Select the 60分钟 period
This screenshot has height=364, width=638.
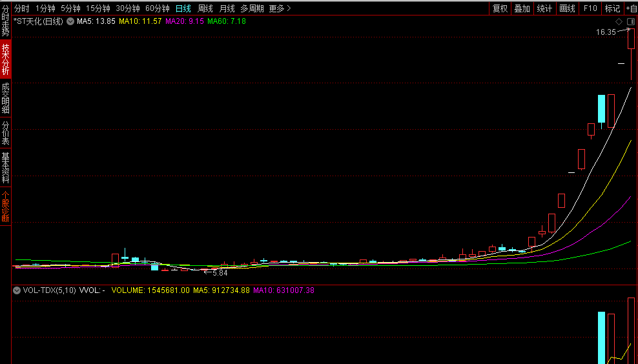click(x=158, y=8)
